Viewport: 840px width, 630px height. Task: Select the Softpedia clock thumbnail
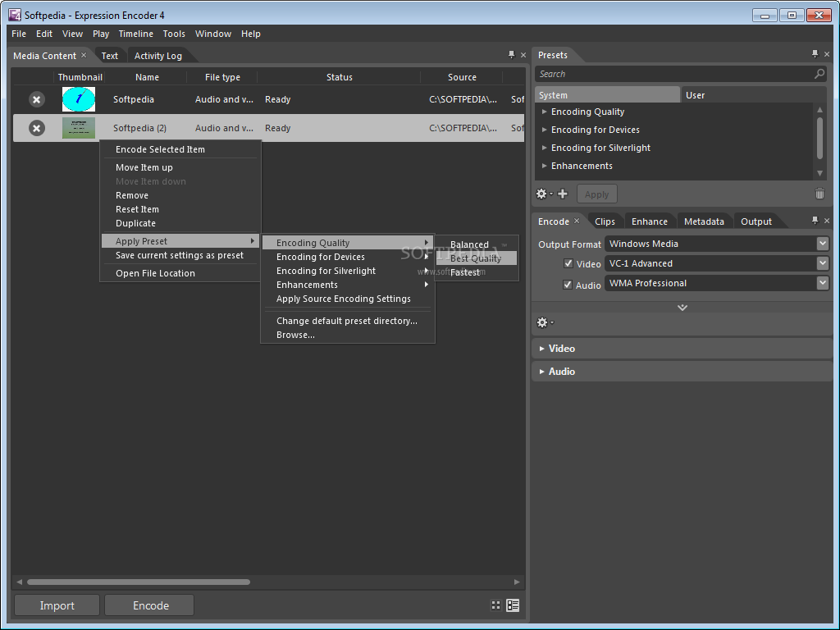[x=79, y=99]
